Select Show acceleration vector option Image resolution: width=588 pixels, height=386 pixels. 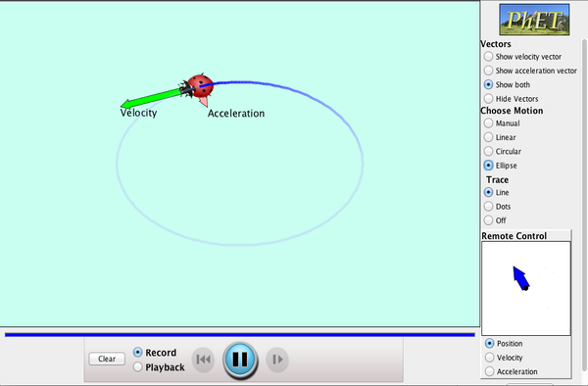pos(530,71)
